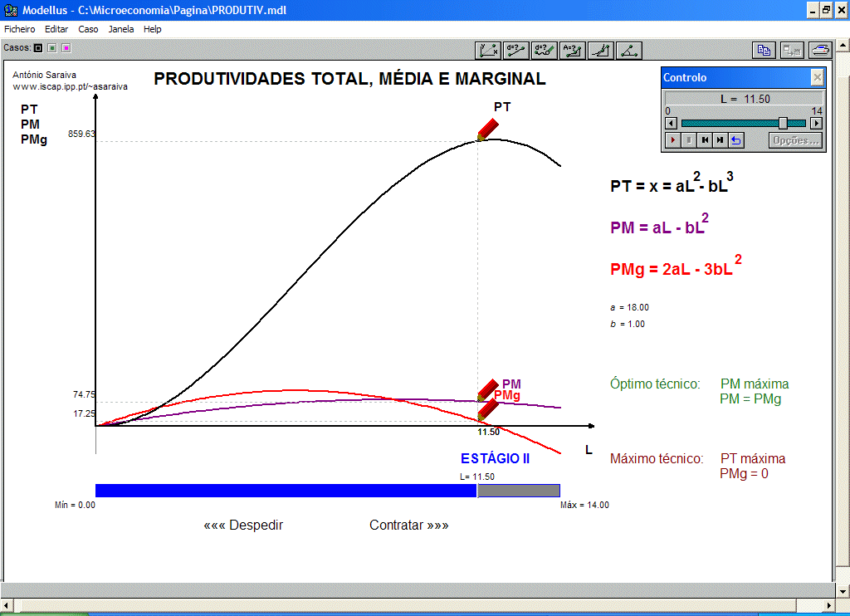Screen dimensions: 850x616
Task: Open the Ficheiro menu
Action: [x=20, y=29]
